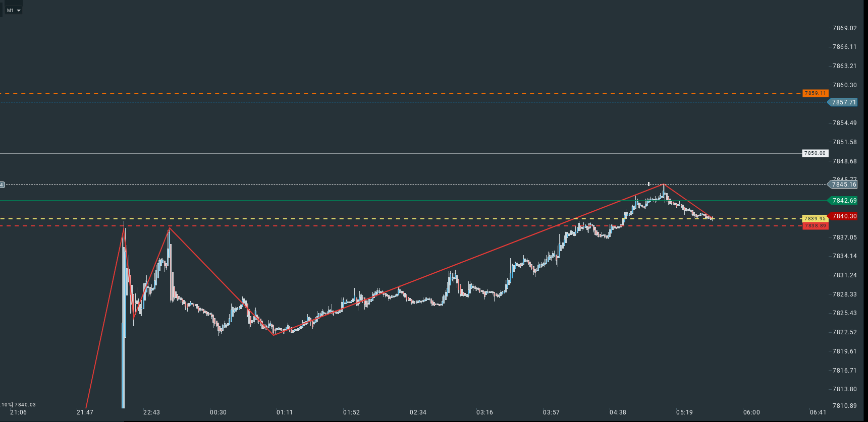Select the dark red 7840.30 price tag
The width and height of the screenshot is (868, 422).
[844, 216]
